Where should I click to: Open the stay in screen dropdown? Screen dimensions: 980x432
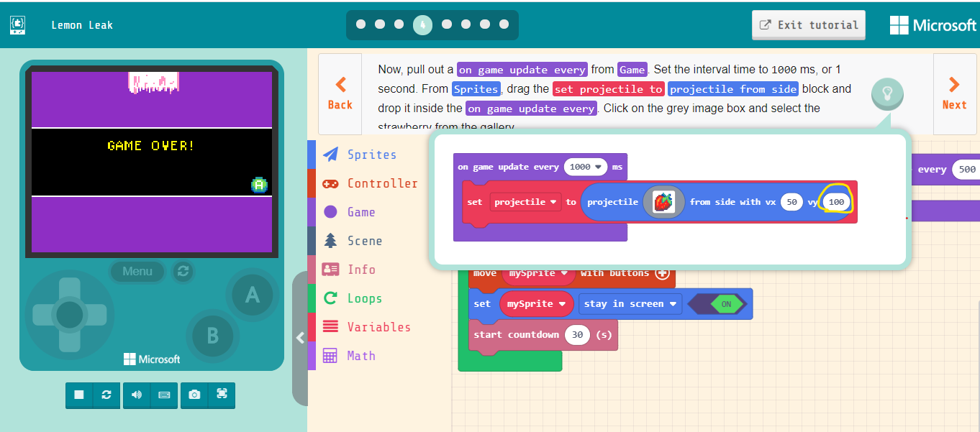coord(630,304)
